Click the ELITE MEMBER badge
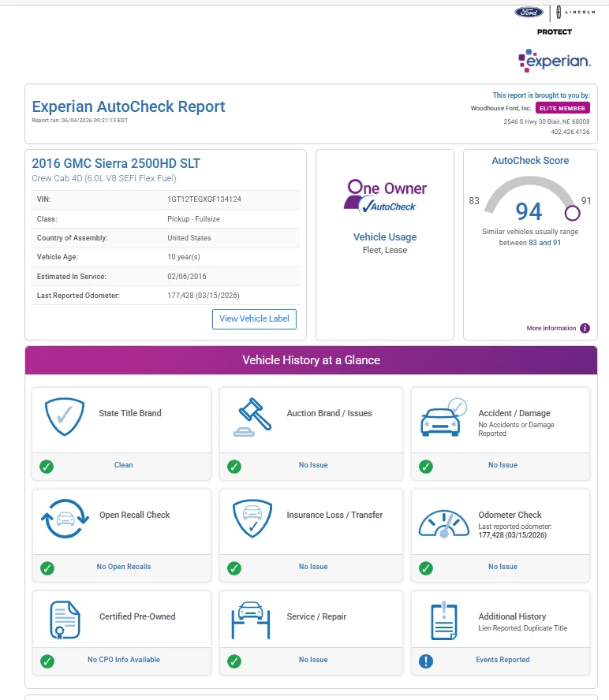This screenshot has width=609, height=700. pos(562,108)
